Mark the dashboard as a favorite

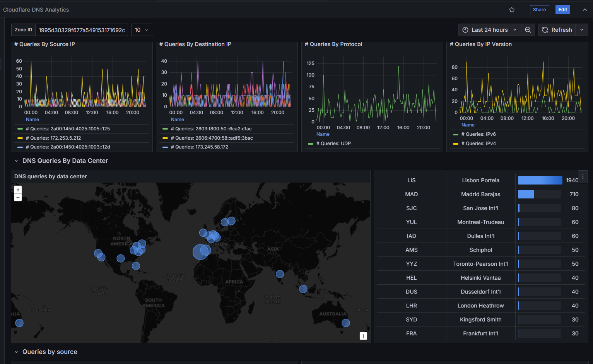point(511,9)
